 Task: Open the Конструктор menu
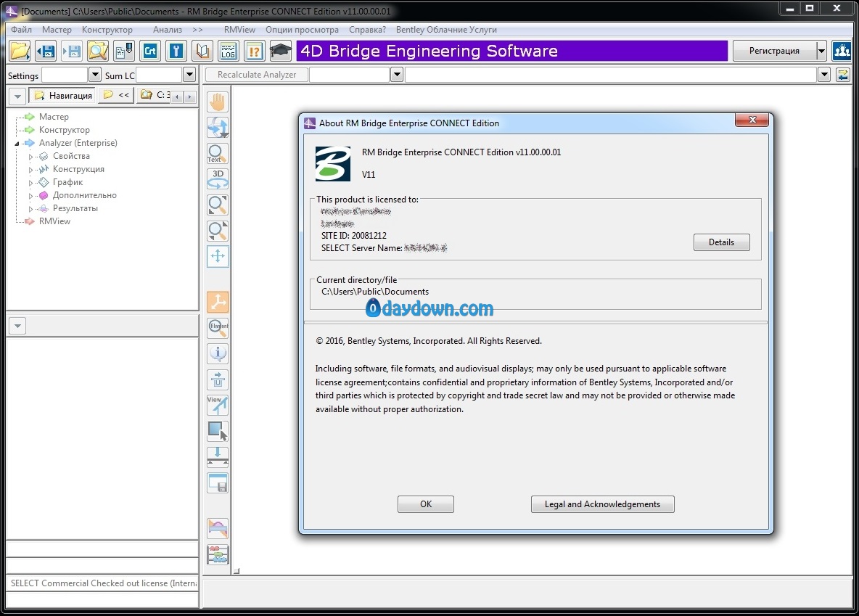[107, 30]
